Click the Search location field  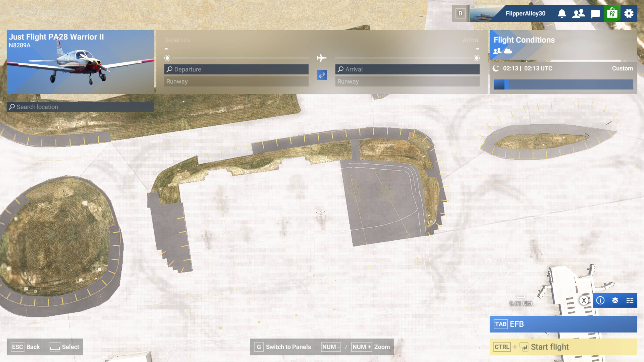tap(80, 107)
